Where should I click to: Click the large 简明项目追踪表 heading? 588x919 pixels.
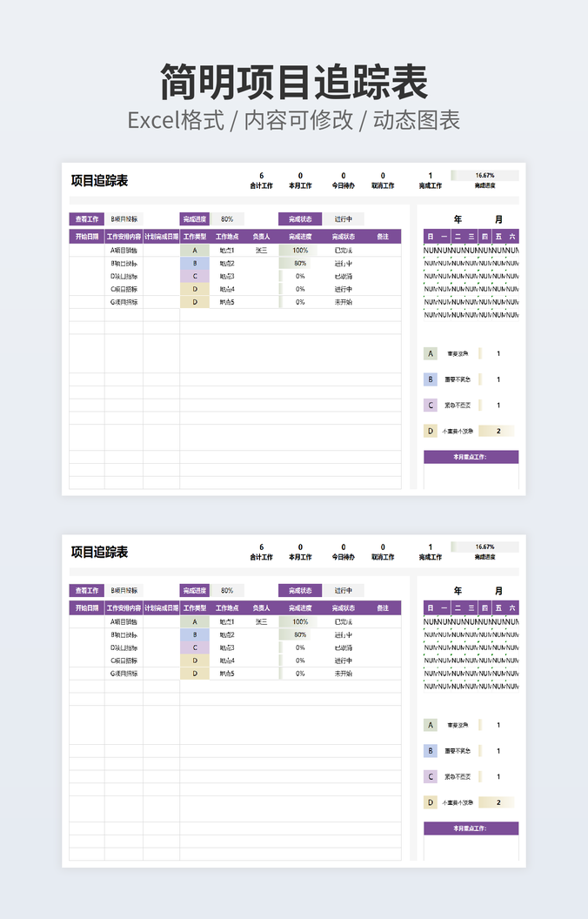point(294,84)
